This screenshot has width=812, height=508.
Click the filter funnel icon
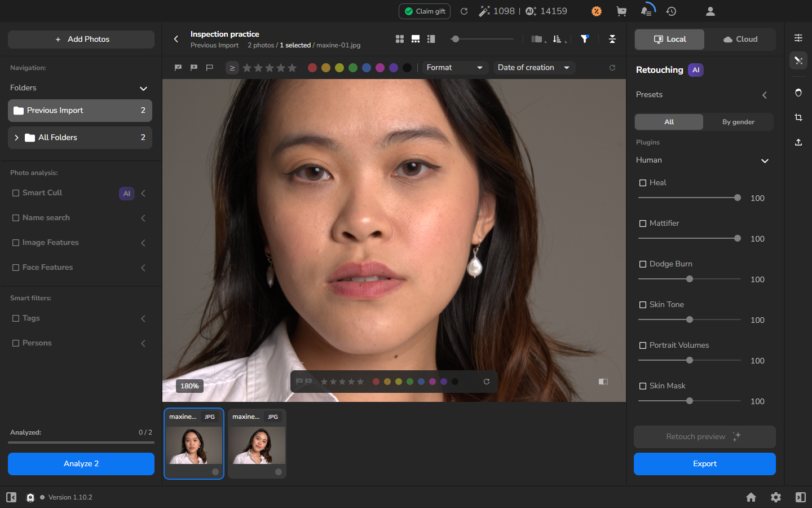tap(585, 39)
